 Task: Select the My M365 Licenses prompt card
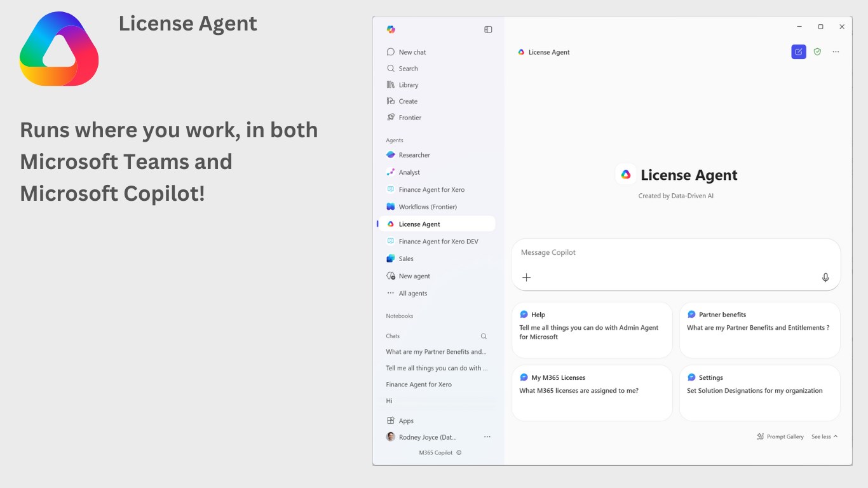[592, 393]
